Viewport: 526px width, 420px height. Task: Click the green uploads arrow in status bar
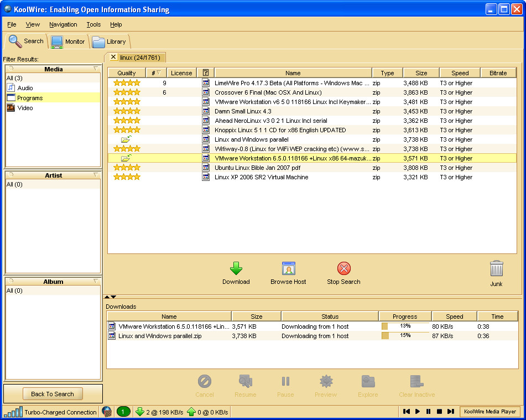(x=191, y=412)
